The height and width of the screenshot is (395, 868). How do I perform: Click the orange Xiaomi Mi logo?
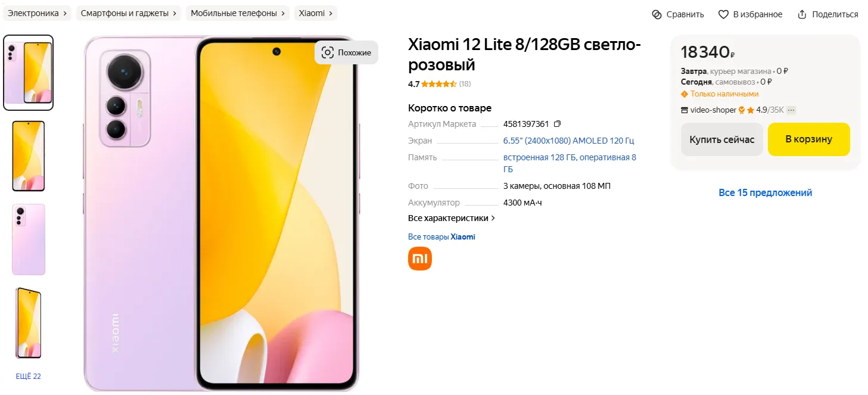click(420, 259)
